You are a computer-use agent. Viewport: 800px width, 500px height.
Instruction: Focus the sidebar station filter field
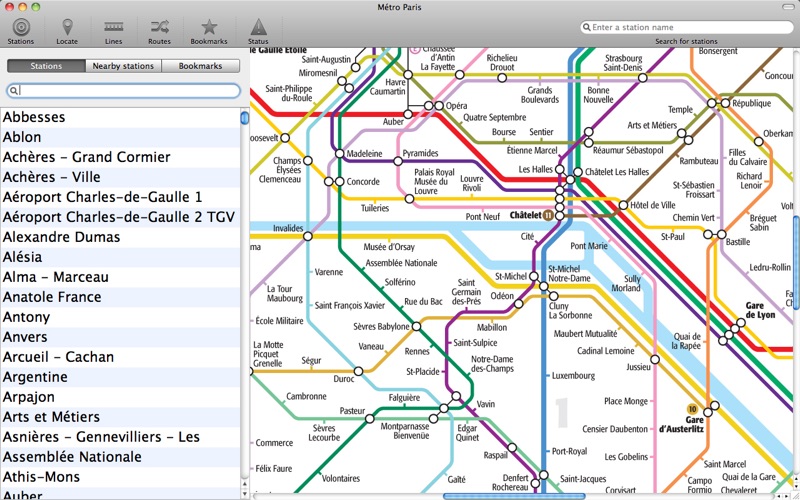[x=123, y=91]
